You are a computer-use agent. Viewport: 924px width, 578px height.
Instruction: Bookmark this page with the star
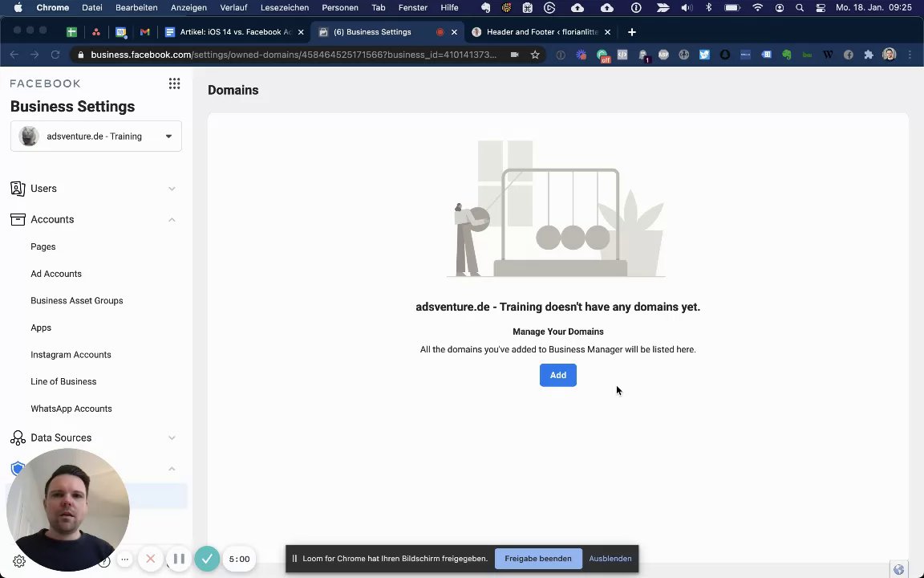click(535, 55)
